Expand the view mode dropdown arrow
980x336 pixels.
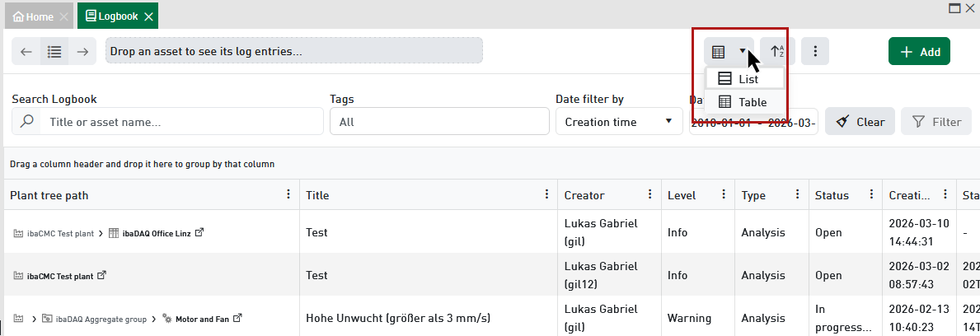743,51
